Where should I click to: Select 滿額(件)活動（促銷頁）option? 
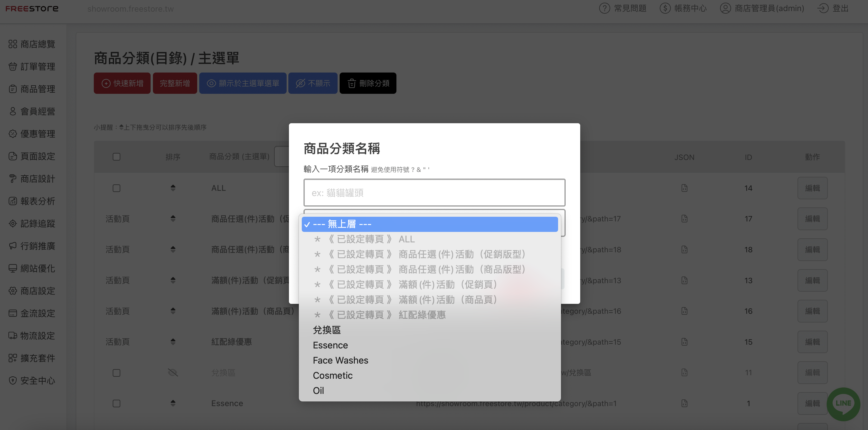coord(430,285)
